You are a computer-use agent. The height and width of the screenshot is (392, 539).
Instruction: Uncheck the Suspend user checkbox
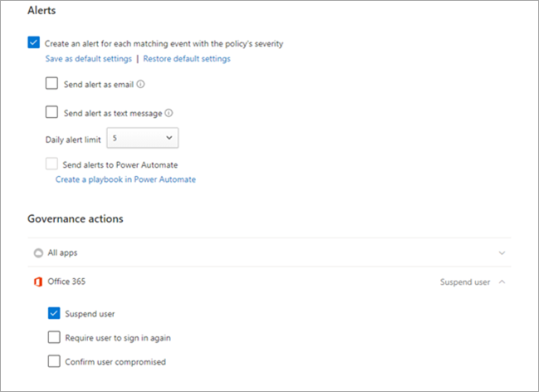coord(54,314)
